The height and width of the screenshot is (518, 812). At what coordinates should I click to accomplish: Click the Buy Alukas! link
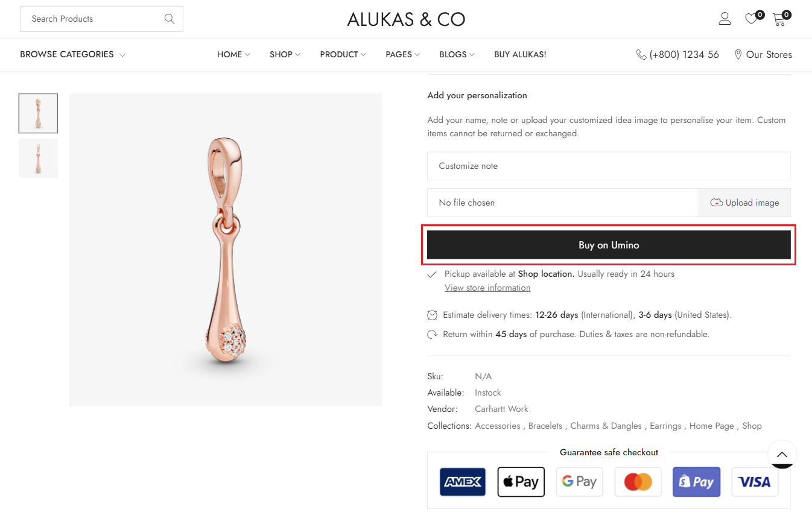tap(520, 54)
